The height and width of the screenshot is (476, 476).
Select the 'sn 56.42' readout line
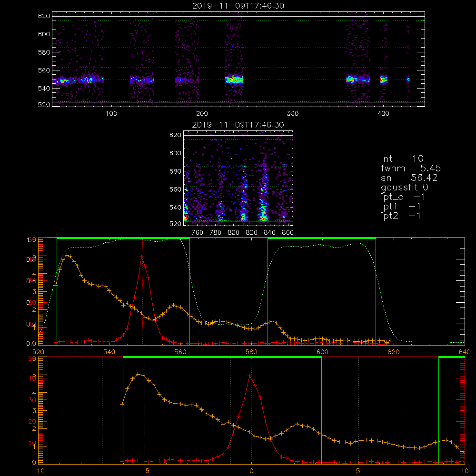point(409,178)
